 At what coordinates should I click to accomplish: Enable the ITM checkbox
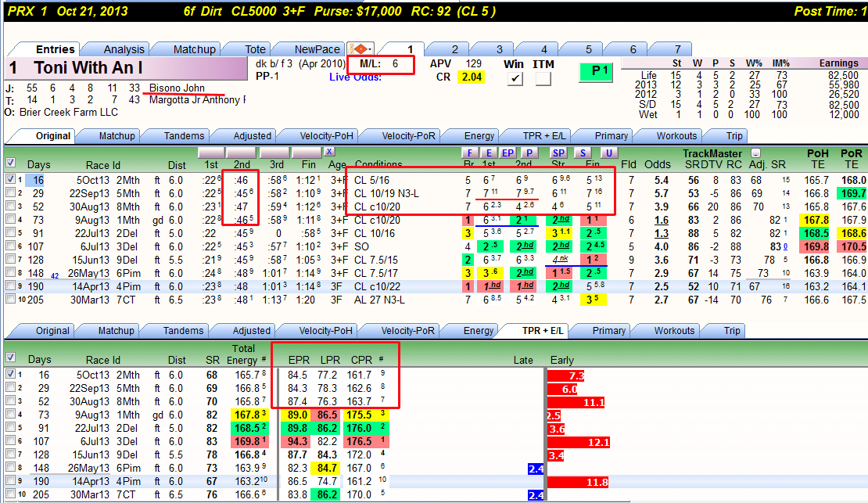[543, 79]
